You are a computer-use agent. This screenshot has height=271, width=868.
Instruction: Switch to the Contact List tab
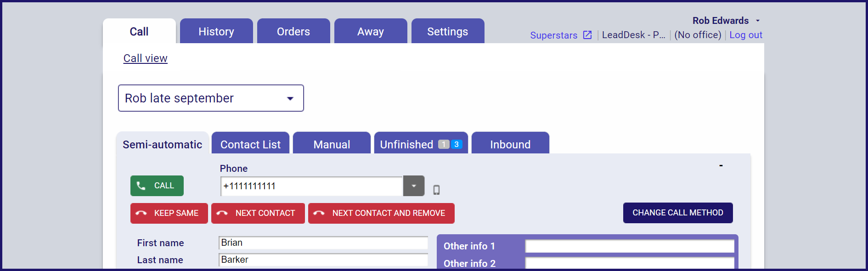pos(250,144)
